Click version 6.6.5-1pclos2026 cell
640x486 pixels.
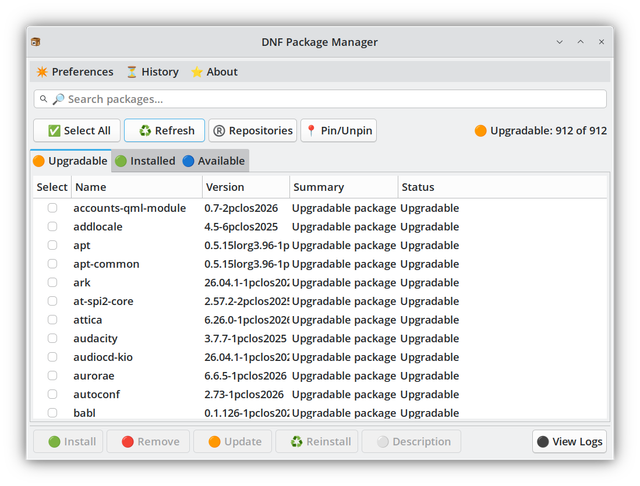[246, 375]
